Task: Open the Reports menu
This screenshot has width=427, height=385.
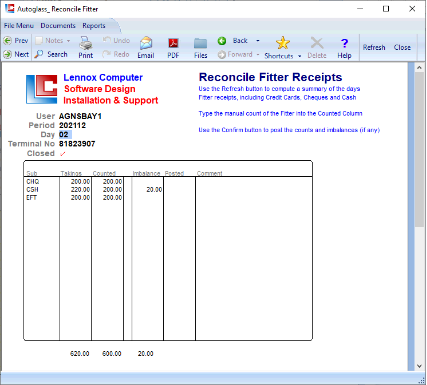Action: pyautogui.click(x=94, y=26)
